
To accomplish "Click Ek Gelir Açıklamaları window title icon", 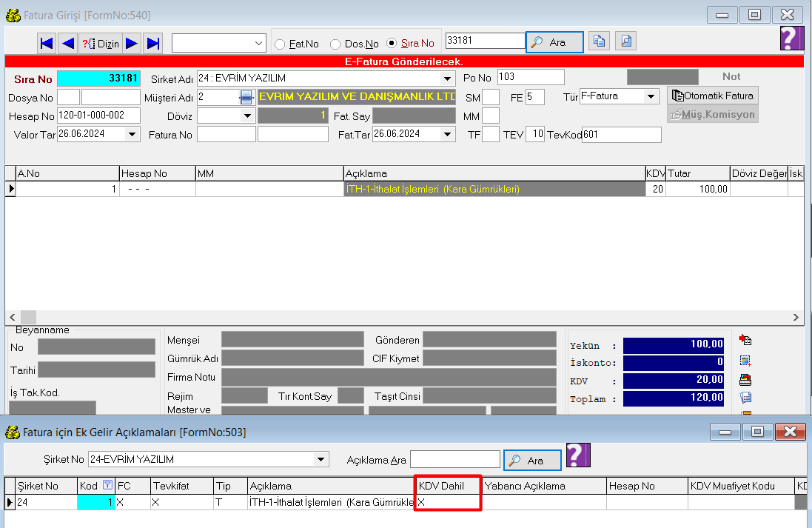I will pos(13,432).
